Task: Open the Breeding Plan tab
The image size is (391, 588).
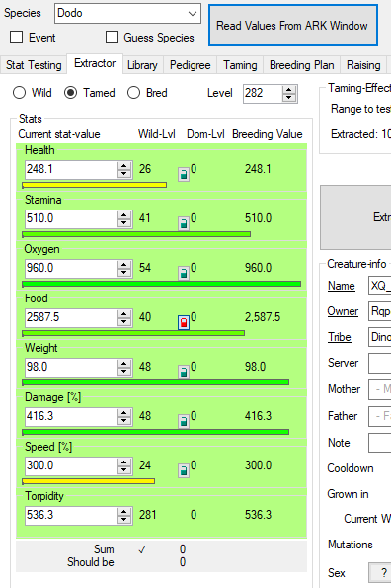Action: [302, 65]
